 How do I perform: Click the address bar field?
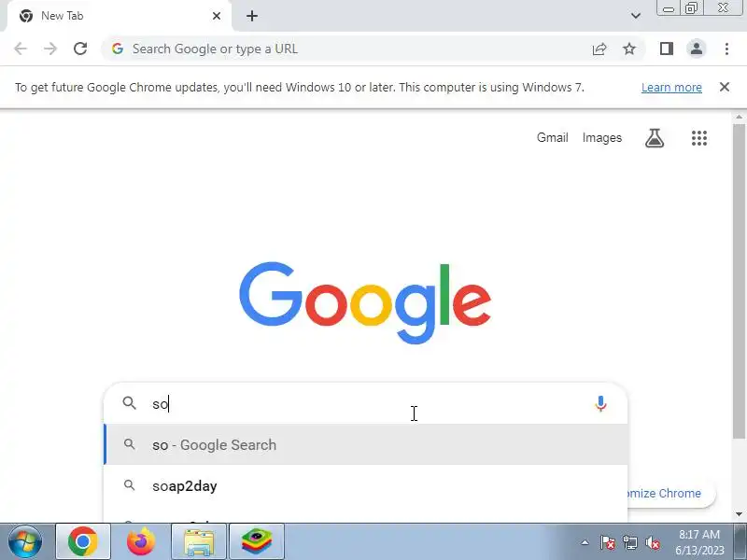347,49
